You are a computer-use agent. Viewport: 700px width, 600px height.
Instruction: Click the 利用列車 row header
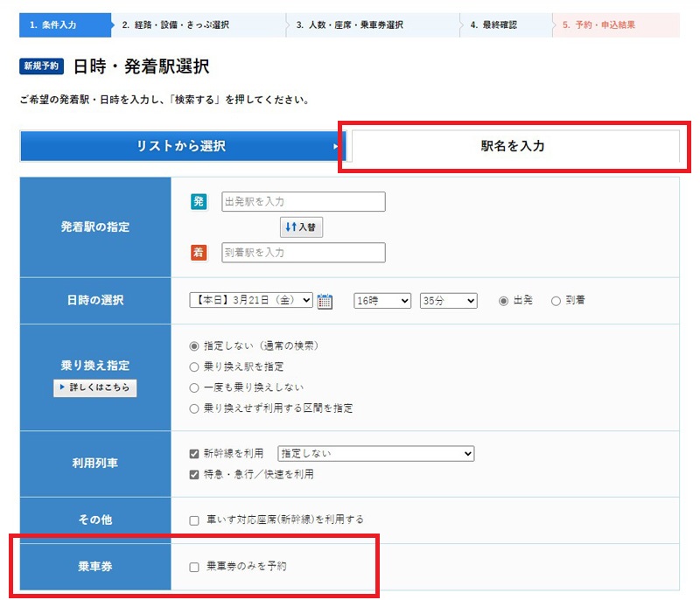95,464
